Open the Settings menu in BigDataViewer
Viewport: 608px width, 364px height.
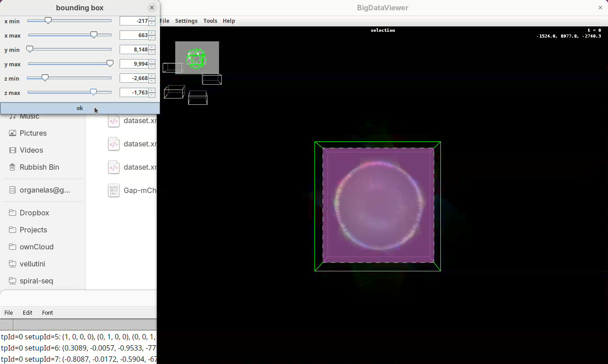(x=186, y=21)
